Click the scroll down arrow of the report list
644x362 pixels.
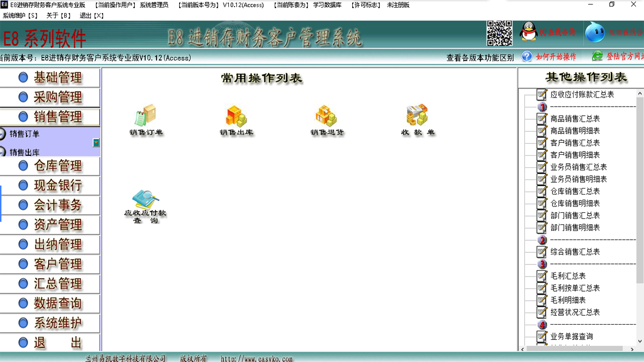pos(640,341)
